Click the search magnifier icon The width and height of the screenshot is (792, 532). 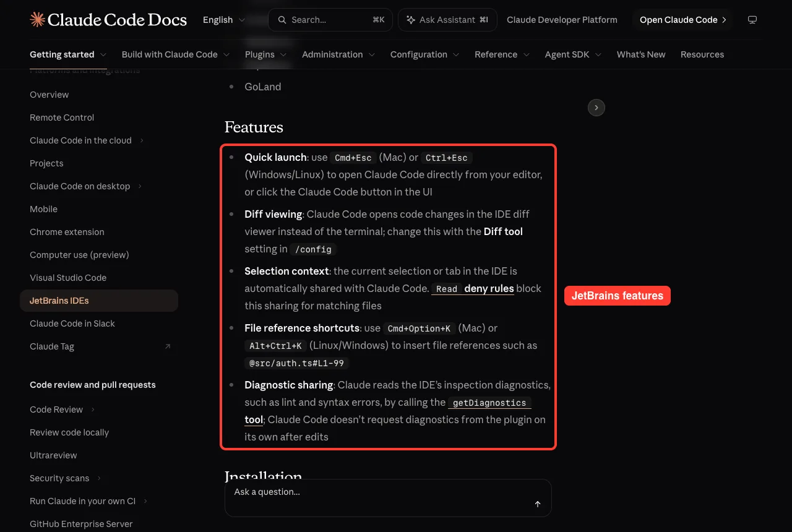[282, 20]
